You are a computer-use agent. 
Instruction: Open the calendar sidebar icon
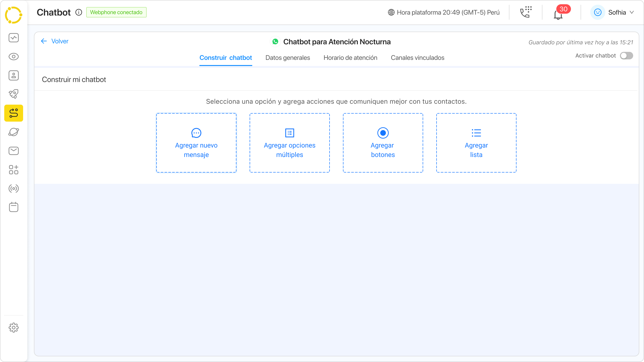pos(13,207)
